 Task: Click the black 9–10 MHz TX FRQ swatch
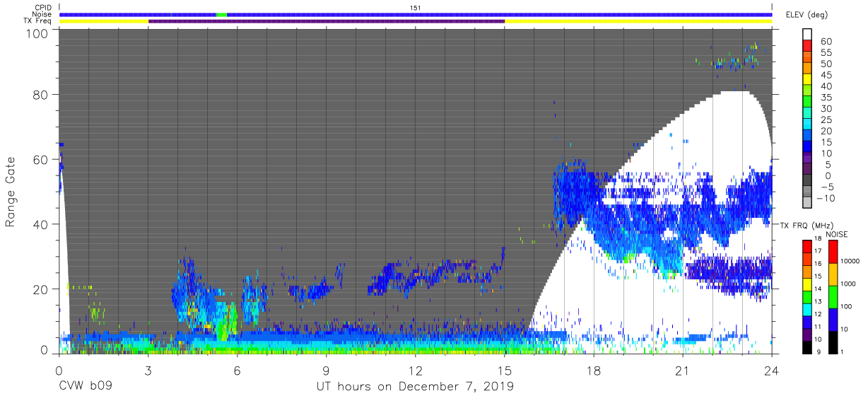[x=809, y=347]
